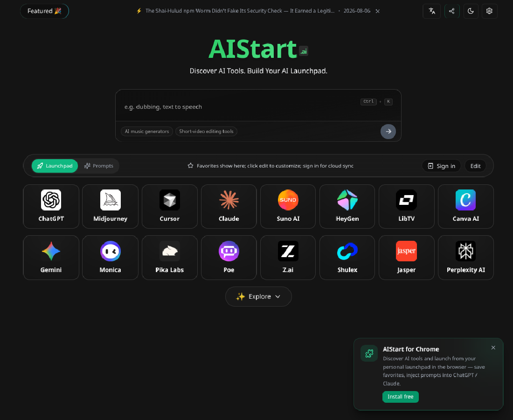Screen dimensions: 513x420
Task: Open the Midjourney tile
Action: click(110, 206)
